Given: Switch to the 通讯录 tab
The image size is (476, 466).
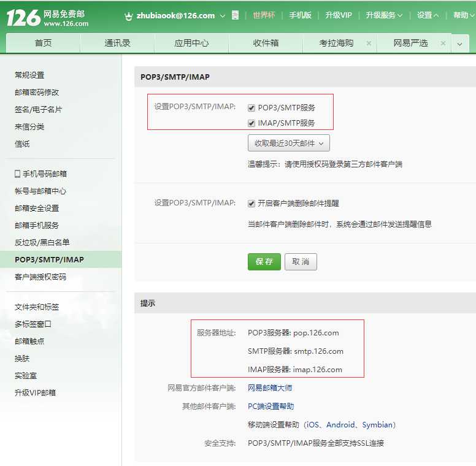Looking at the screenshot, I should (117, 44).
